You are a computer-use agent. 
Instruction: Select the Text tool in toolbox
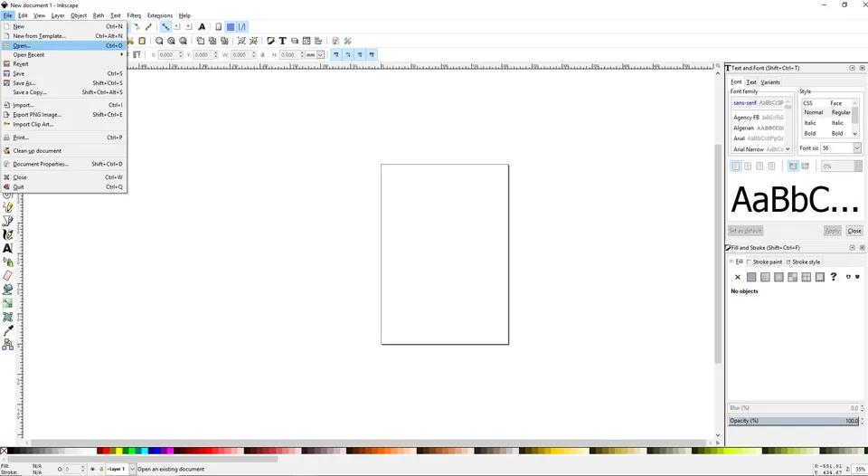point(8,248)
